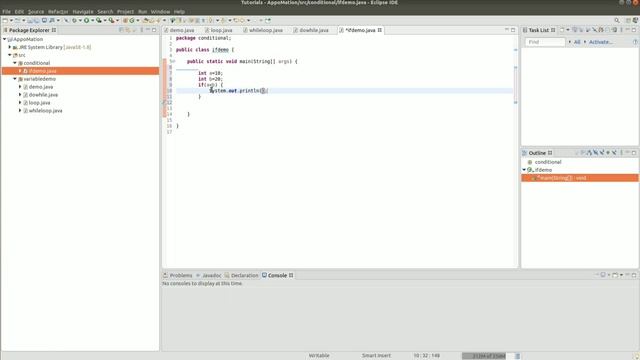Click the 'Writable' status bar entry

[x=319, y=356]
